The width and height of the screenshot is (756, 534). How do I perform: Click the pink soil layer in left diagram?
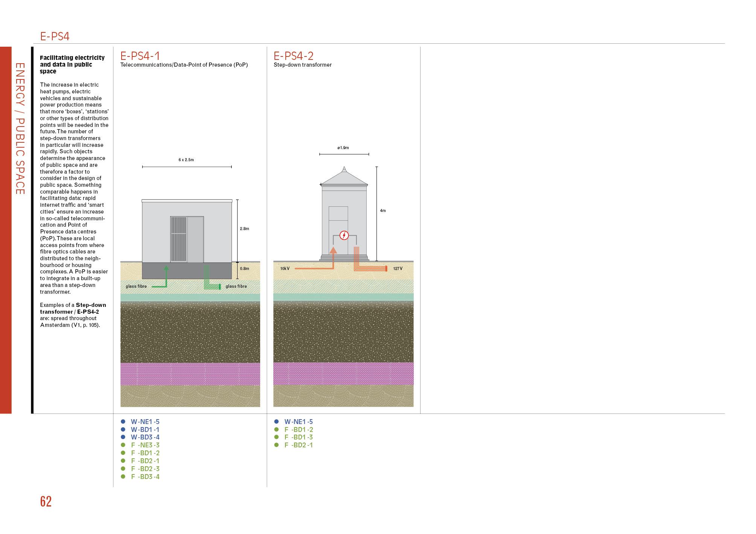tap(190, 374)
